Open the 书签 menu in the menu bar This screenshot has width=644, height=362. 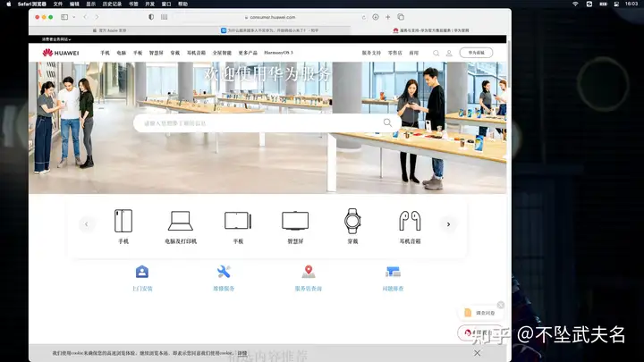pyautogui.click(x=133, y=4)
